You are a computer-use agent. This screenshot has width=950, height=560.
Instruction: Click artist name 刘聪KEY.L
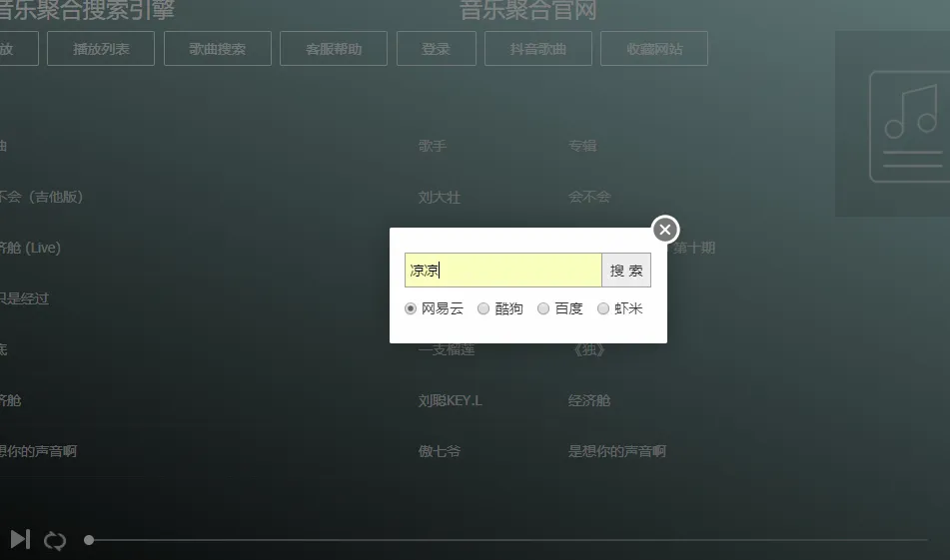[451, 400]
